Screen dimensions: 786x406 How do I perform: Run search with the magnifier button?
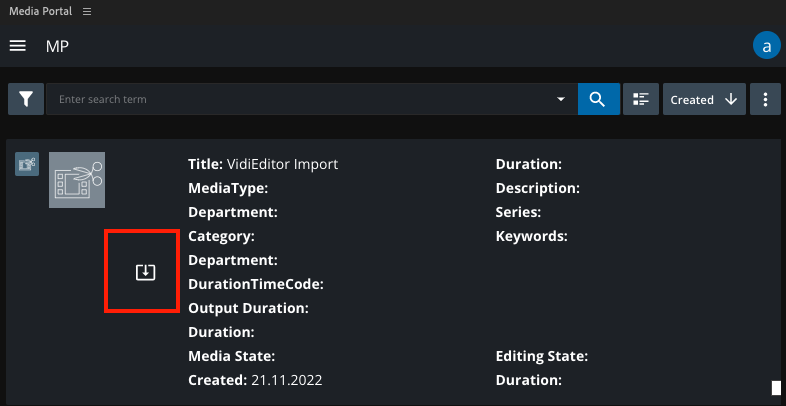tap(598, 99)
